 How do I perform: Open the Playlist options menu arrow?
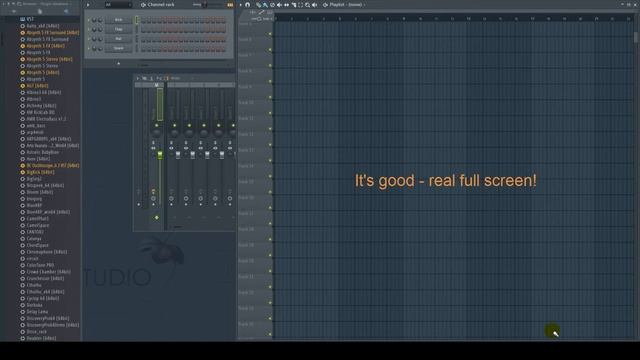240,5
